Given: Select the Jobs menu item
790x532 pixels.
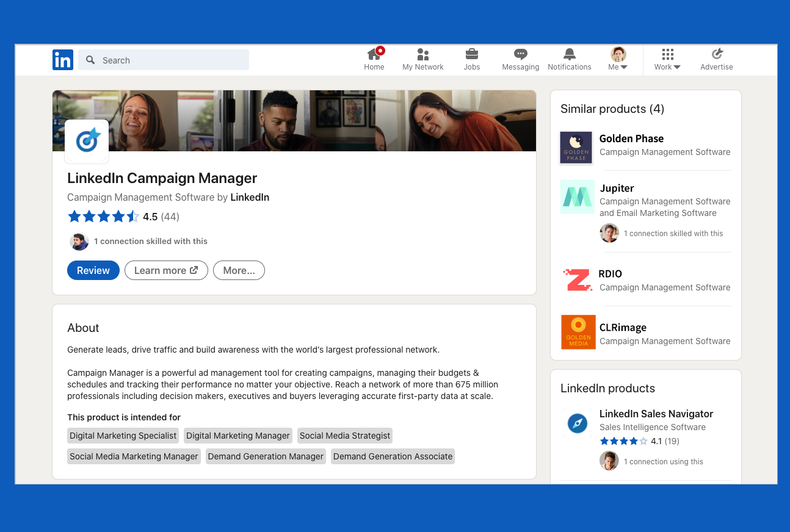Looking at the screenshot, I should pos(471,59).
